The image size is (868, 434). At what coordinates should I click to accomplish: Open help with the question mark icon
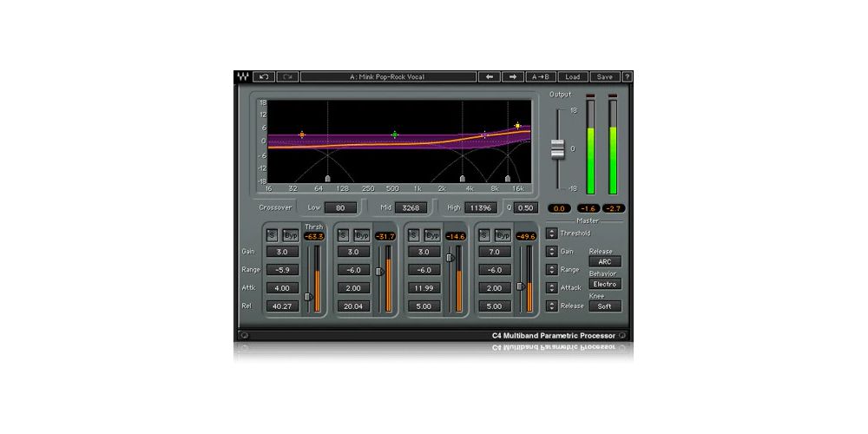pos(628,77)
